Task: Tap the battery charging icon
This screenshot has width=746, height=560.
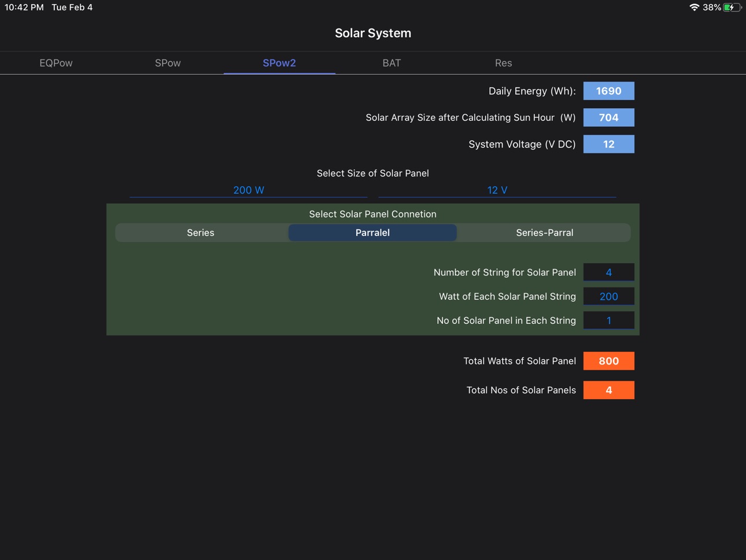Action: (x=732, y=8)
